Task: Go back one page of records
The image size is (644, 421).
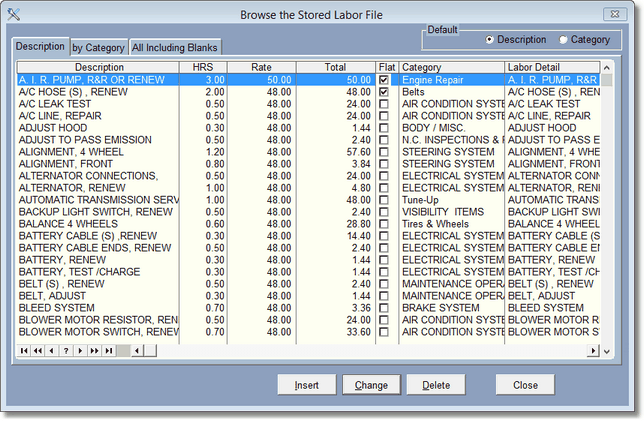Action: click(x=38, y=350)
